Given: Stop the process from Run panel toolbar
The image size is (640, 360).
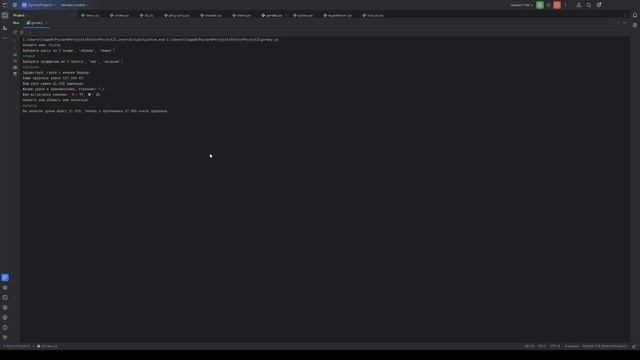Looking at the screenshot, I should pyautogui.click(x=22, y=32).
